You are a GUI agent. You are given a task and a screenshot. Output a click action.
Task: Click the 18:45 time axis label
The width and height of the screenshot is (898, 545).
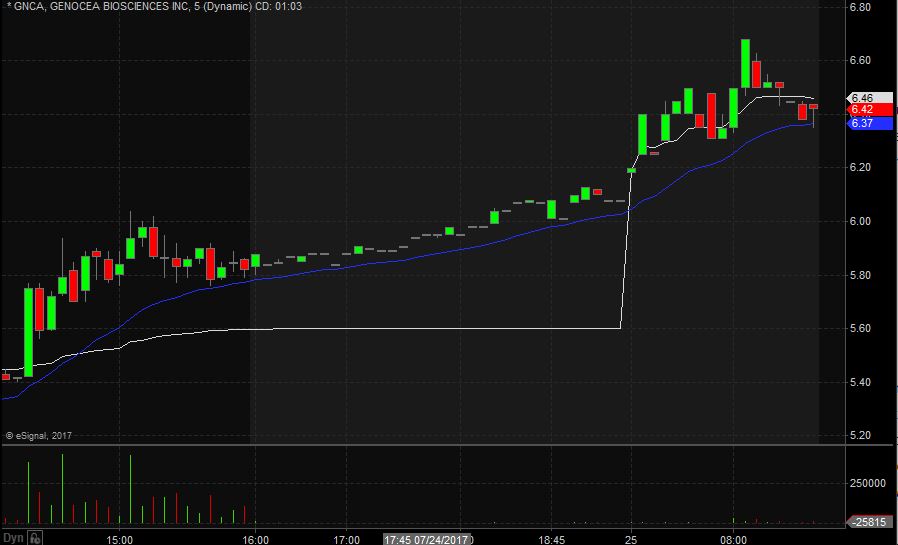coord(551,539)
